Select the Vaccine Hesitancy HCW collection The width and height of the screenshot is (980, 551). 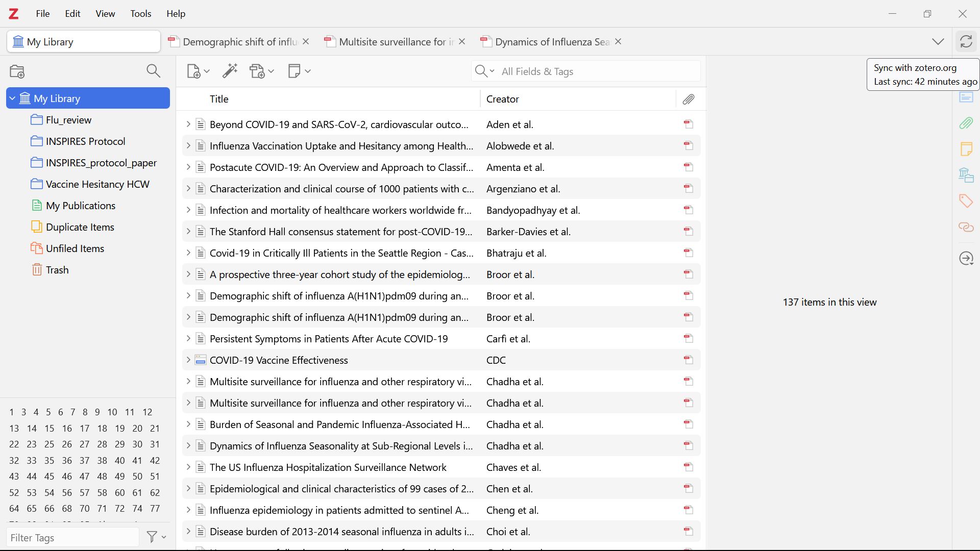(x=97, y=184)
